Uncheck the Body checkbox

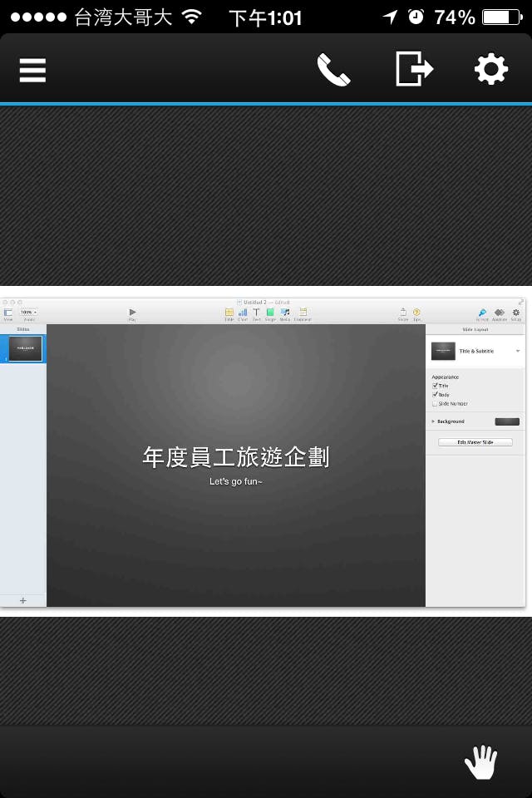point(435,395)
